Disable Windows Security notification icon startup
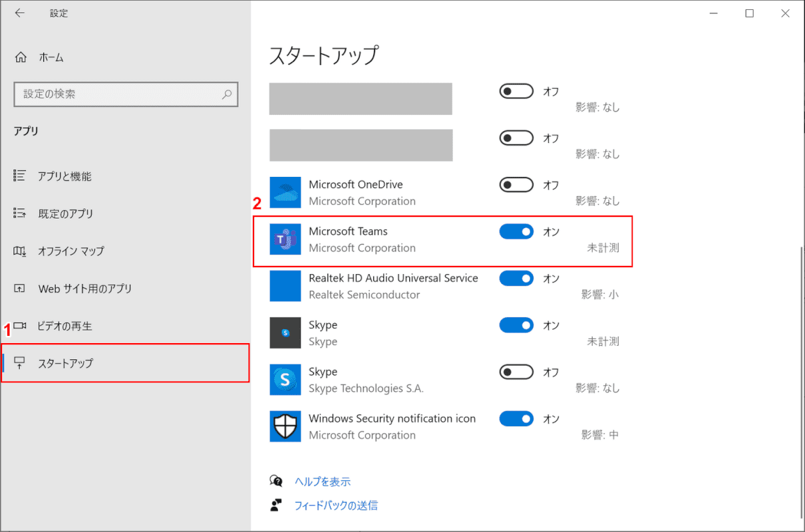Image resolution: width=805 pixels, height=532 pixels. [516, 419]
